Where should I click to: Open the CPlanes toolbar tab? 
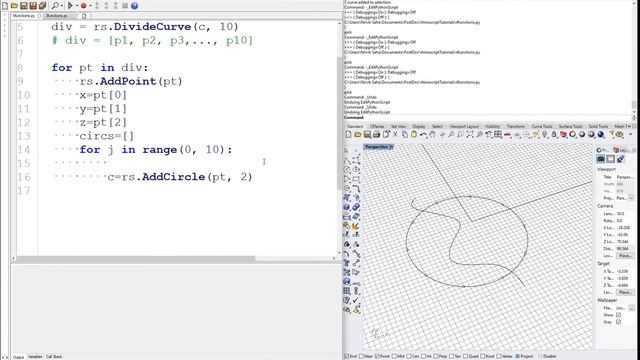click(x=377, y=127)
